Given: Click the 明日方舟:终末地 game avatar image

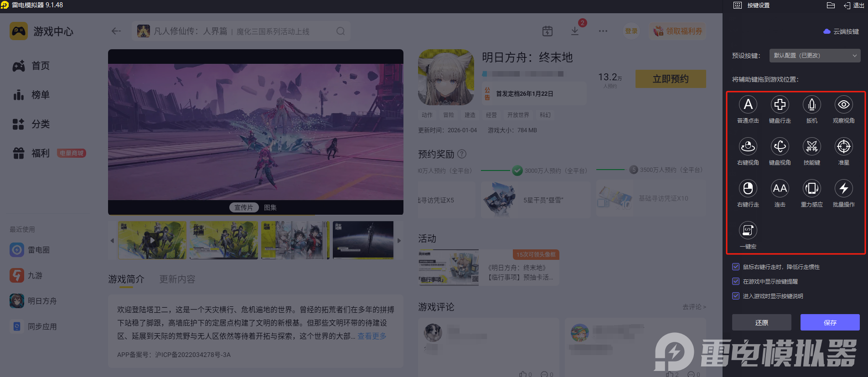Looking at the screenshot, I should (x=446, y=77).
